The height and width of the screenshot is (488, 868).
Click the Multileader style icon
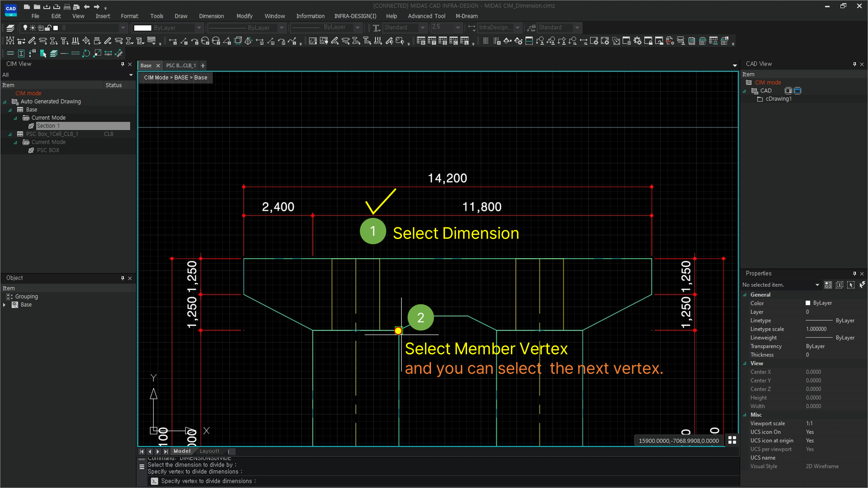coord(531,28)
